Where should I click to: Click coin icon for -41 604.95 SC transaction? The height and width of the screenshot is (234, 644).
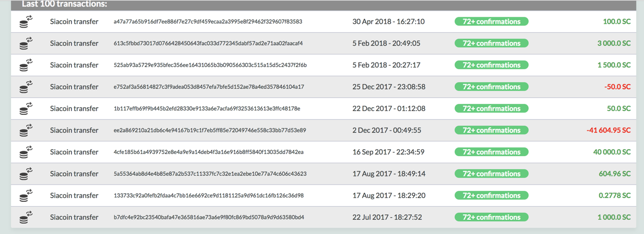(x=26, y=131)
